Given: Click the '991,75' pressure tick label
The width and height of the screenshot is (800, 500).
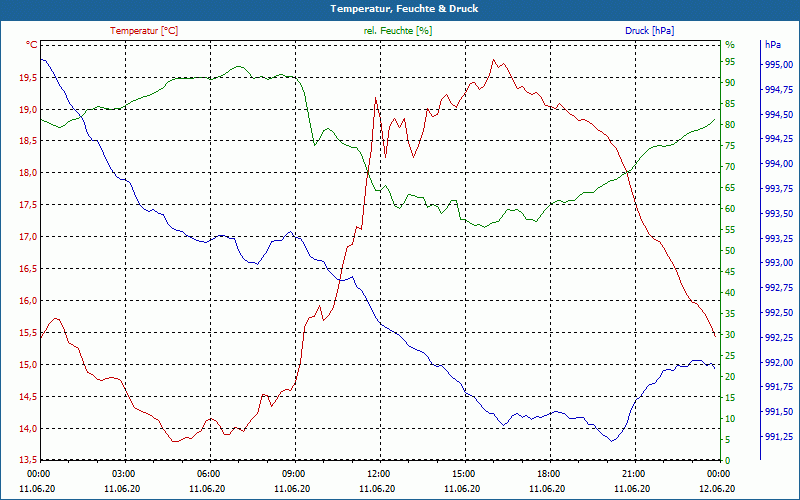Looking at the screenshot, I should [779, 387].
